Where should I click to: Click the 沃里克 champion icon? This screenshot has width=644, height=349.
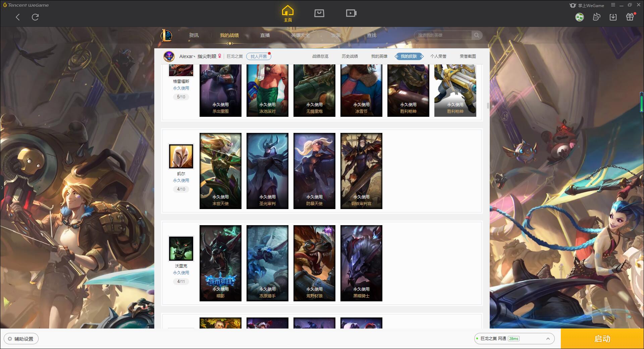[x=181, y=249]
